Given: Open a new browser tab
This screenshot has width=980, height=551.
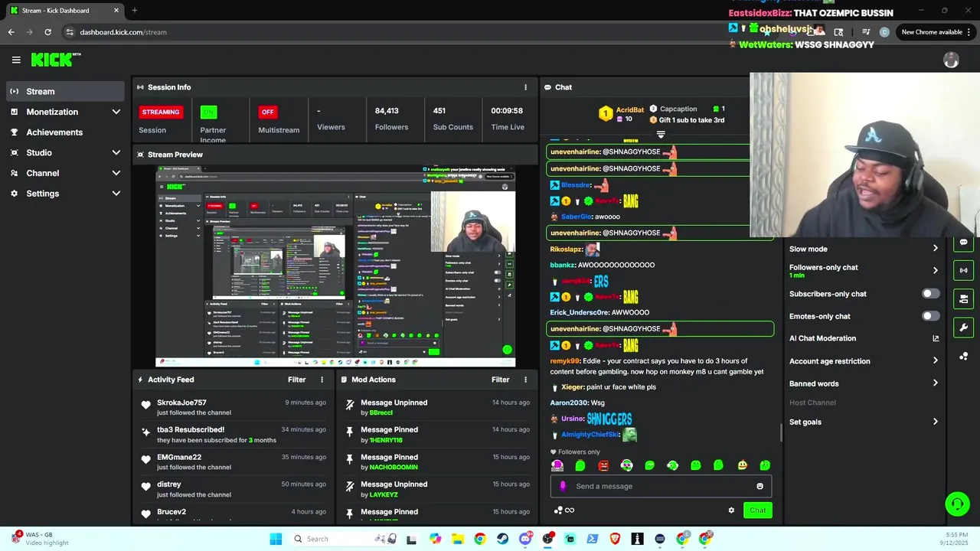Looking at the screenshot, I should click(x=134, y=10).
